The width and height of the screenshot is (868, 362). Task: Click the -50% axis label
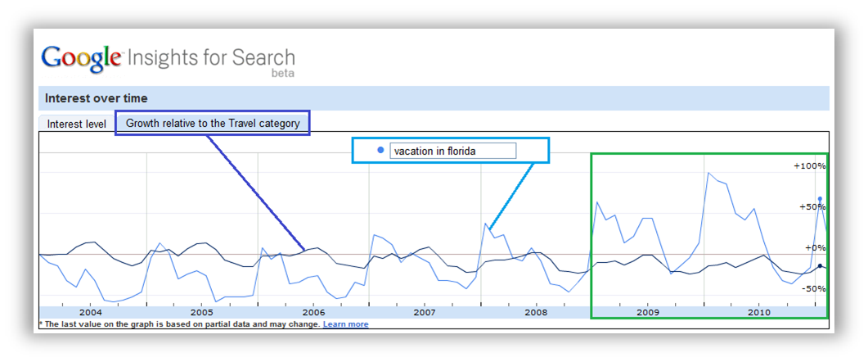pyautogui.click(x=812, y=289)
